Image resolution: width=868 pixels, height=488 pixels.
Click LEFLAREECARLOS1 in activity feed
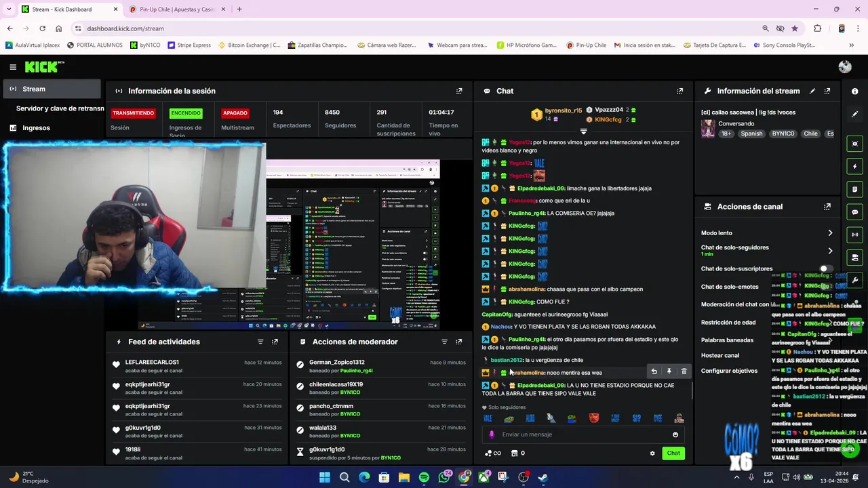point(152,363)
